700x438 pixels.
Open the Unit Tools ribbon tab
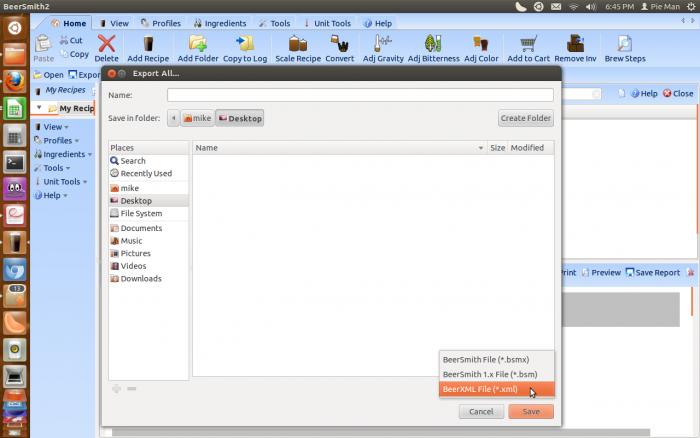(x=327, y=23)
